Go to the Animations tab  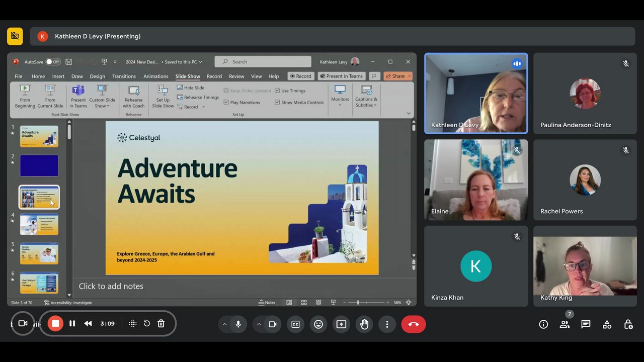[x=156, y=76]
